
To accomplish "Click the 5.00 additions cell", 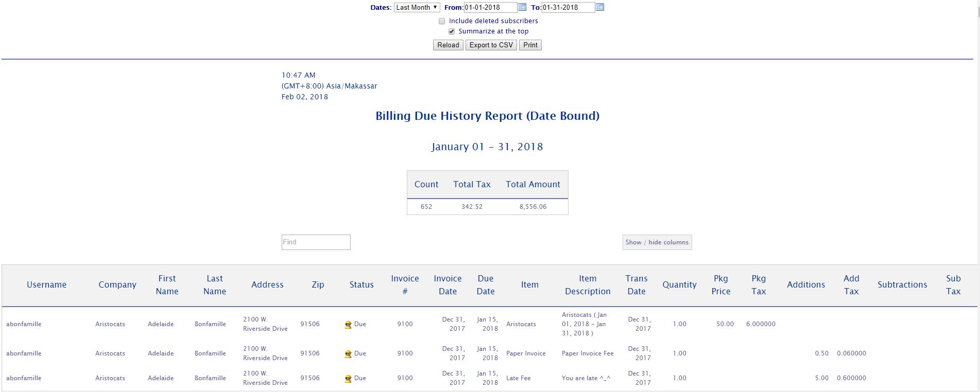I will (x=822, y=378).
